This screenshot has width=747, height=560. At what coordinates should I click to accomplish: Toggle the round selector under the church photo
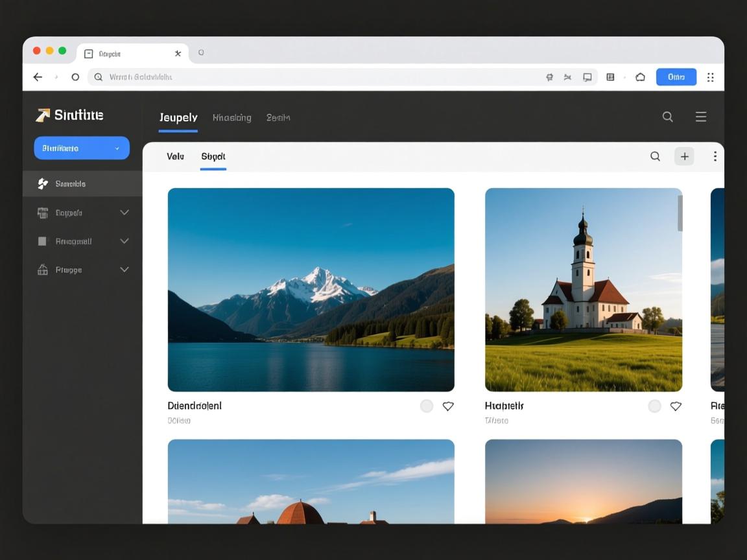pos(654,406)
